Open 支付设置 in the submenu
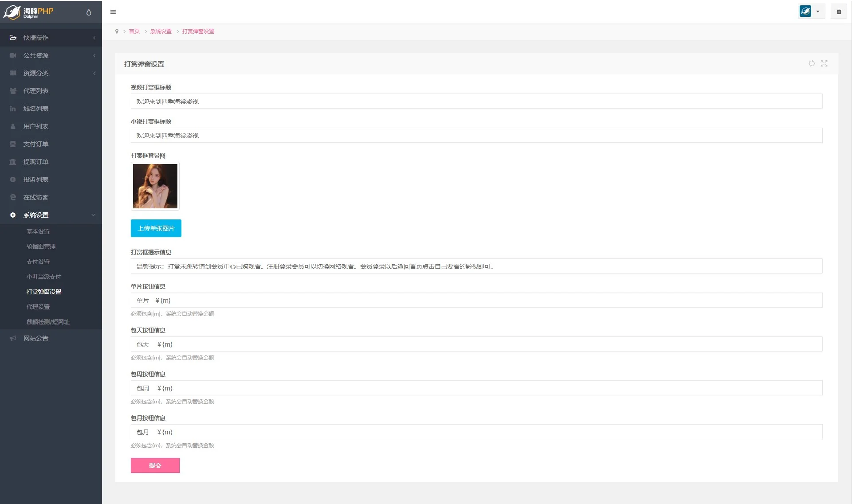 tap(38, 262)
